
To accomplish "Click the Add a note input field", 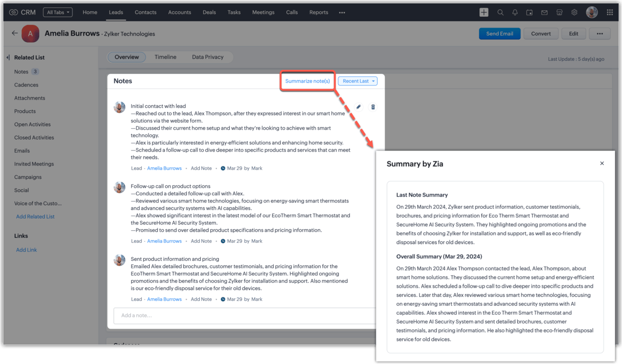I will (244, 316).
